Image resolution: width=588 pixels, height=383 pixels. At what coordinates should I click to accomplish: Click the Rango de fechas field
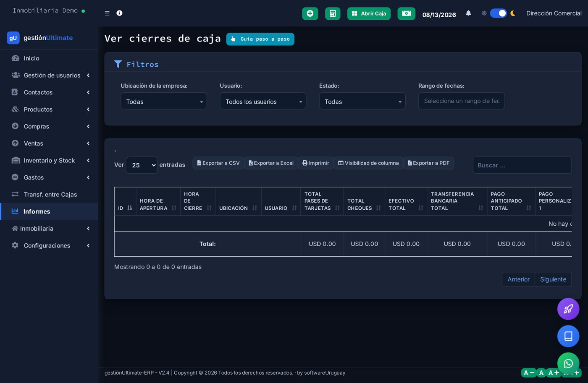[461, 101]
